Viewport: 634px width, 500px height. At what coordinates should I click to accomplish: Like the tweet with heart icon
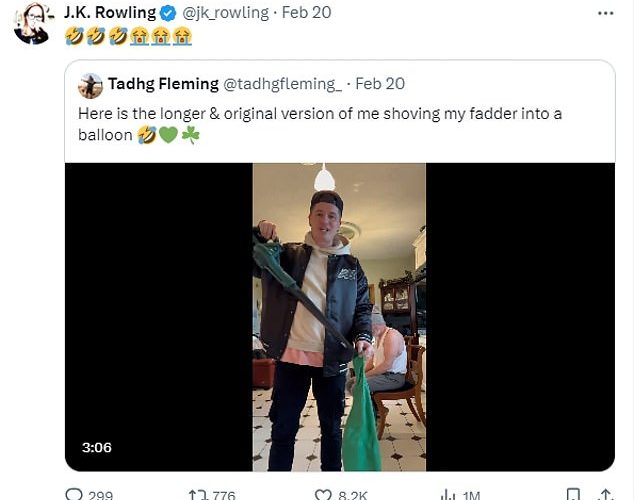[x=323, y=494]
